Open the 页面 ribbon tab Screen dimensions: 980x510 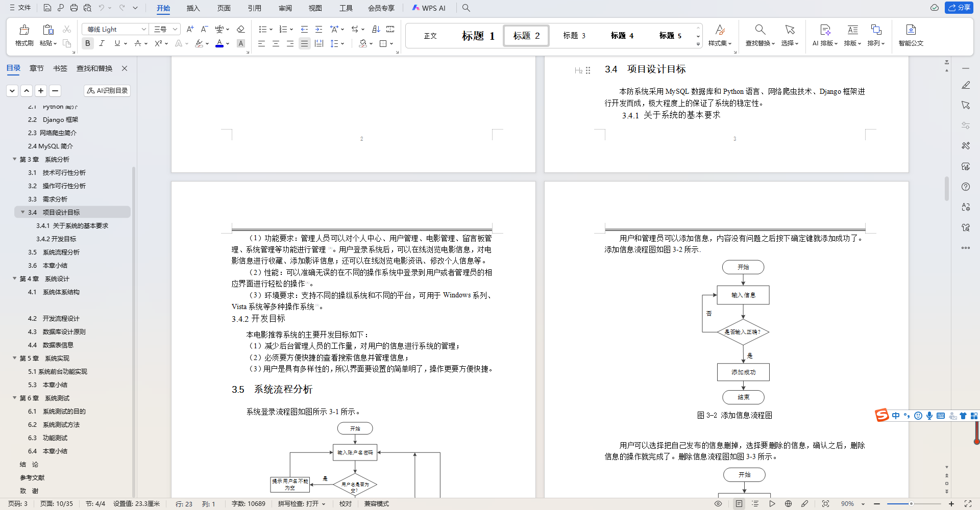tap(224, 8)
